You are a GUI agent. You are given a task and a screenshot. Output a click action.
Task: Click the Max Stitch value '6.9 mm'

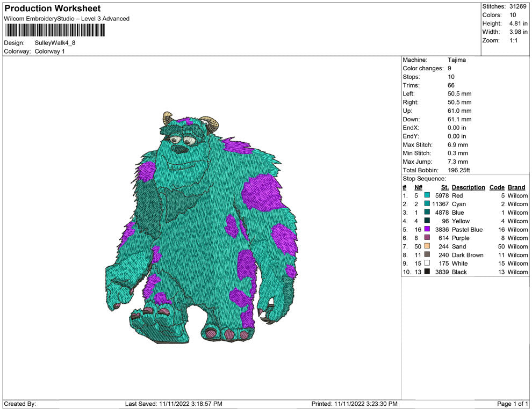[458, 145]
